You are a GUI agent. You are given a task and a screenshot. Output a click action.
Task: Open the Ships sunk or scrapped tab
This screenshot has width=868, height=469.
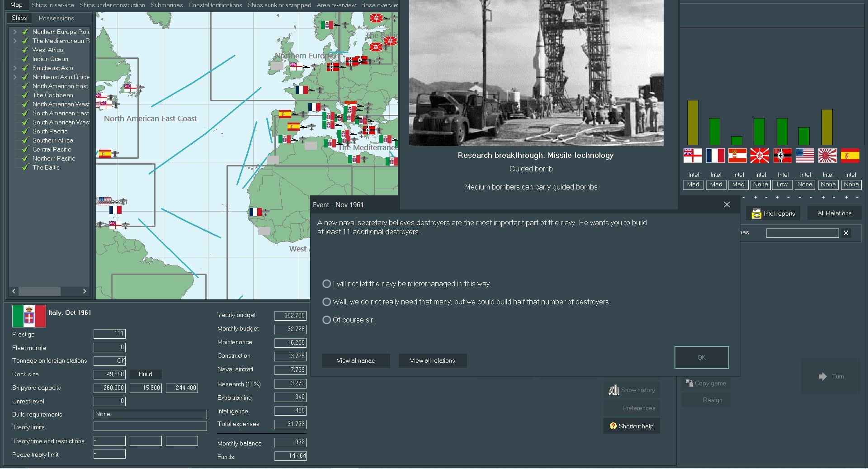coord(279,5)
